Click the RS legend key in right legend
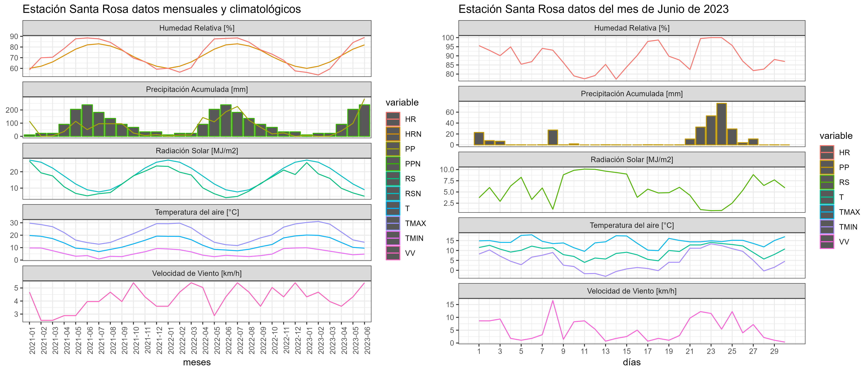 (x=827, y=182)
